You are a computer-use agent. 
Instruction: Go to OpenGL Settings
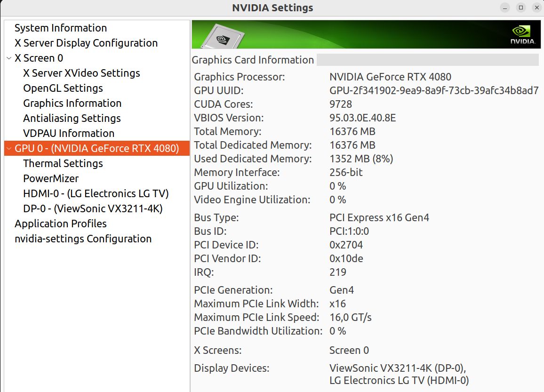click(63, 88)
